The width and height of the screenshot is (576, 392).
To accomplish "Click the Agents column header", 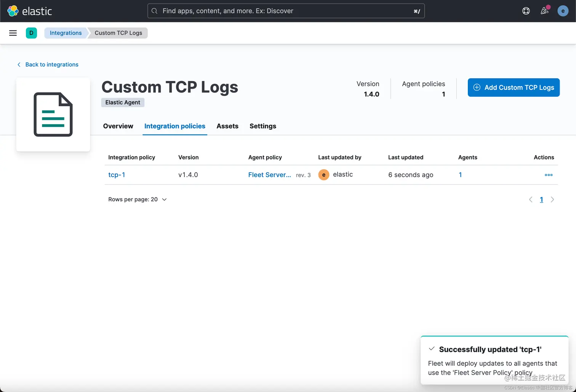I will tap(468, 157).
